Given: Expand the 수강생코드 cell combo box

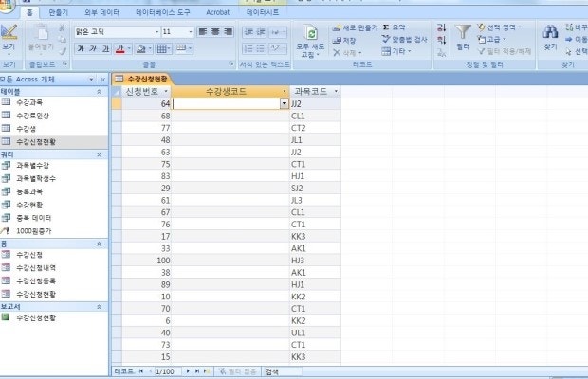Looking at the screenshot, I should (285, 103).
